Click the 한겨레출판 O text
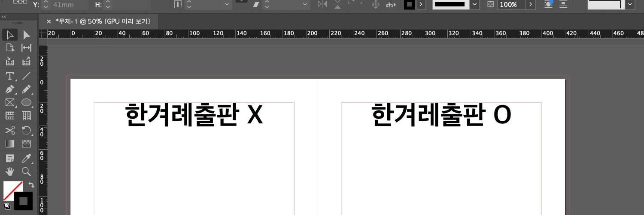This screenshot has height=215, width=644. 441,114
